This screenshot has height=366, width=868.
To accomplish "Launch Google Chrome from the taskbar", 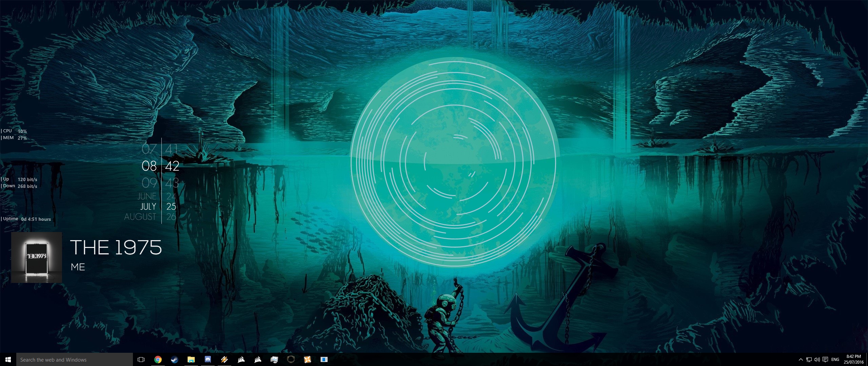I will 158,360.
